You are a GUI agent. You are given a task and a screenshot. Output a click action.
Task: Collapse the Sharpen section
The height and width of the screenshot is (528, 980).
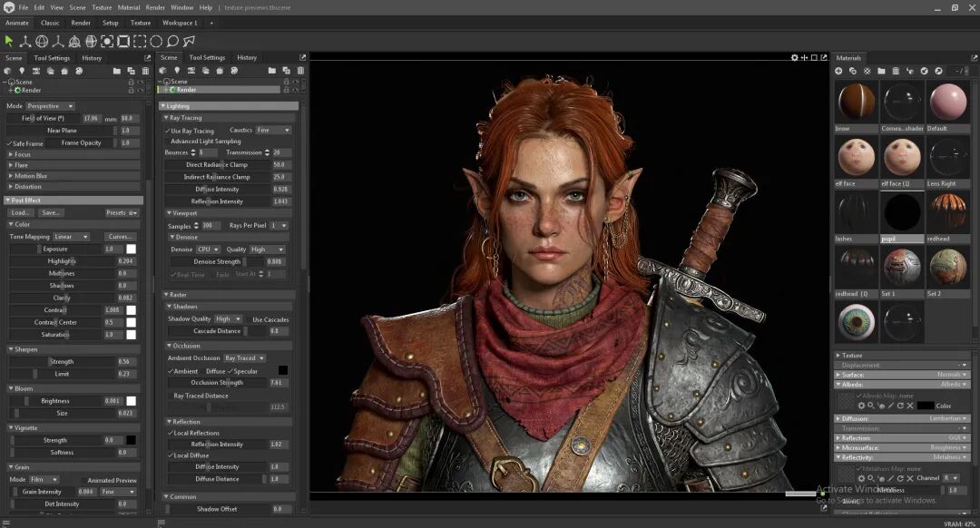73,349
